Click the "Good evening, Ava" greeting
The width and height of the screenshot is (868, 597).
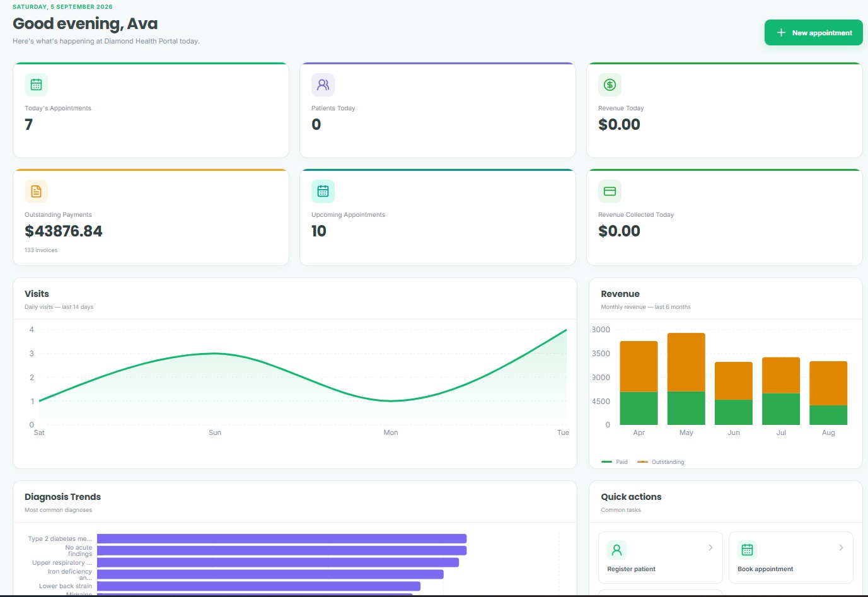[85, 24]
